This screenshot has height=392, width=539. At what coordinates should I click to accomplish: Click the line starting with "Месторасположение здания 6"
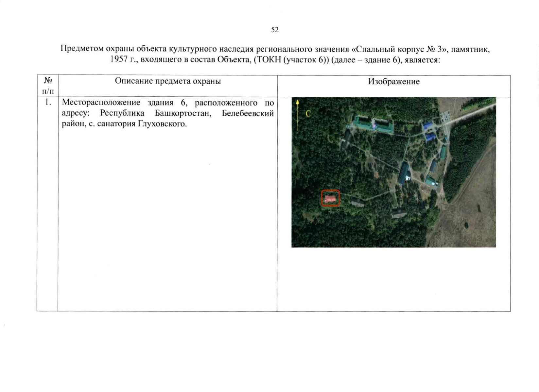tap(168, 103)
